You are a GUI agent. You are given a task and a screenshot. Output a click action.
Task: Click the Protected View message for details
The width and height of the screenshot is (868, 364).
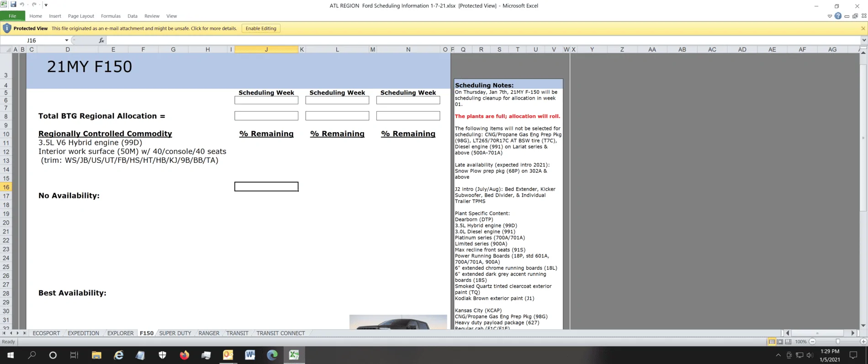pos(144,28)
